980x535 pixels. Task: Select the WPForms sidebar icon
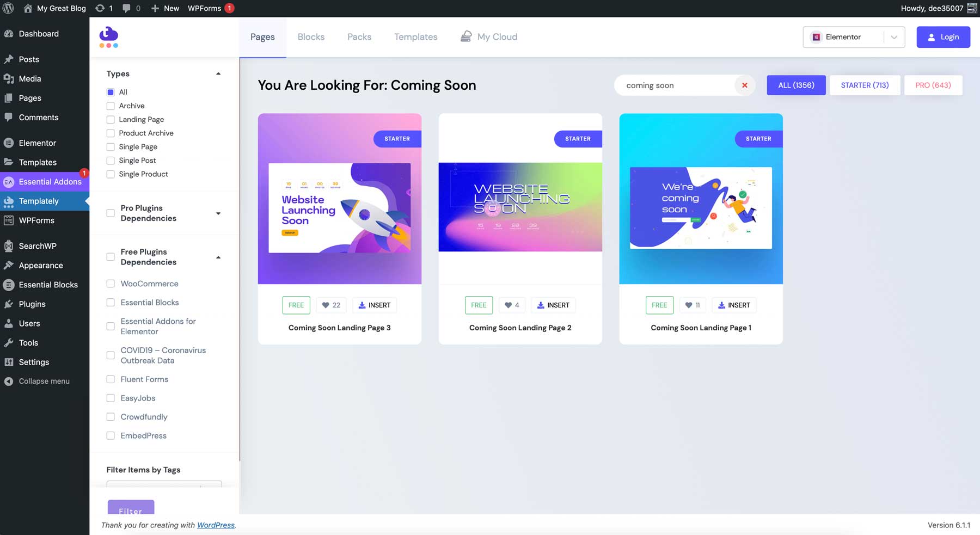(x=9, y=220)
